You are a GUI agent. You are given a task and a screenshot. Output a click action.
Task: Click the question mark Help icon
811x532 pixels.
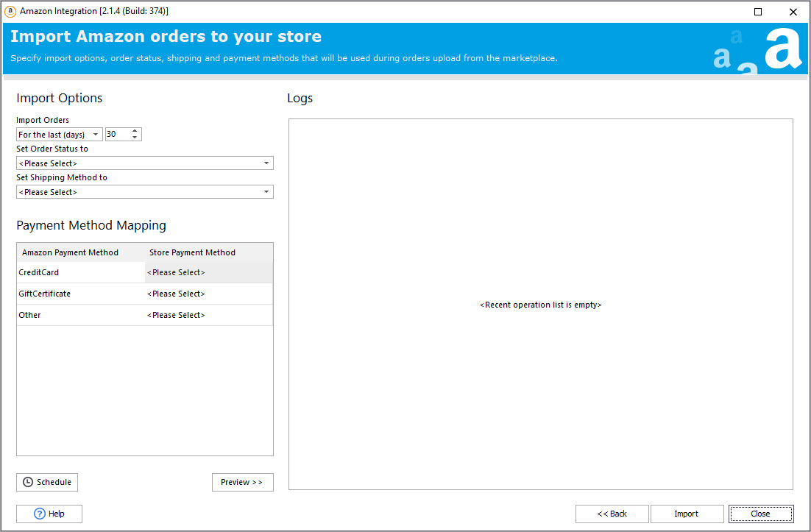[x=40, y=514]
